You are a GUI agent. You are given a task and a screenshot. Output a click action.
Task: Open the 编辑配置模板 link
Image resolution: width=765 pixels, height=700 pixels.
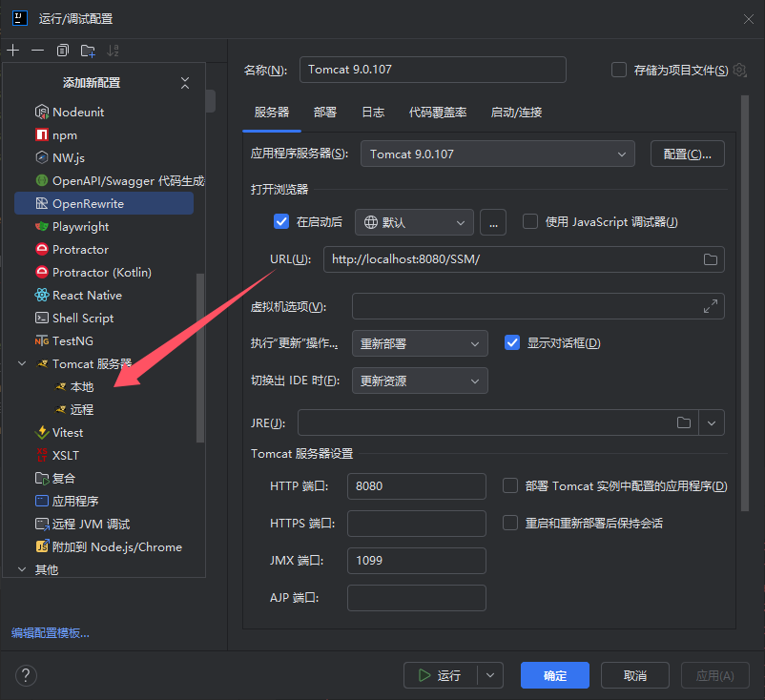51,633
